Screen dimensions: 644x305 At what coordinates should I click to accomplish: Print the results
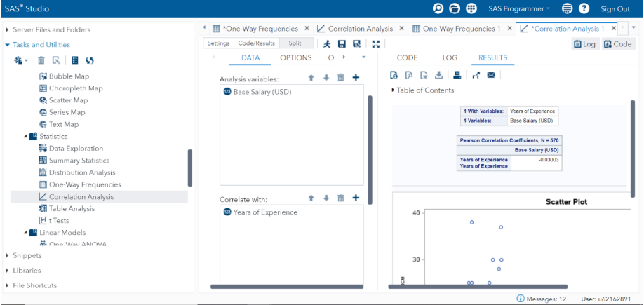click(457, 75)
